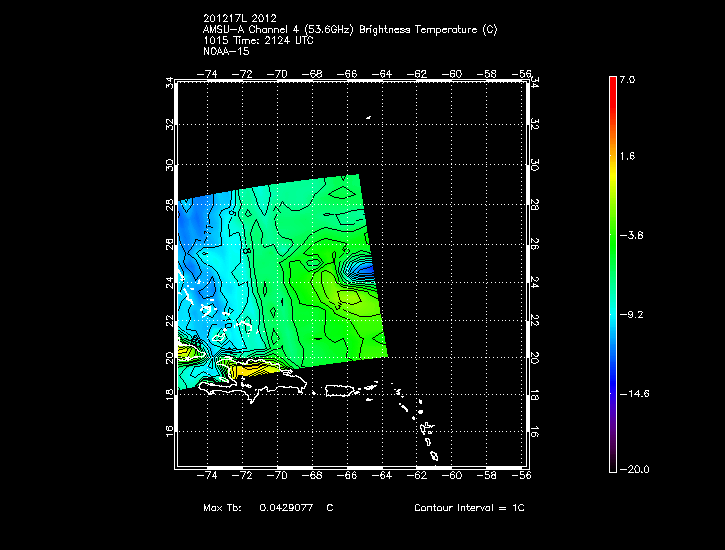Click the bottom axis longitude label "-56"
This screenshot has width=725, height=550.
pyautogui.click(x=521, y=475)
